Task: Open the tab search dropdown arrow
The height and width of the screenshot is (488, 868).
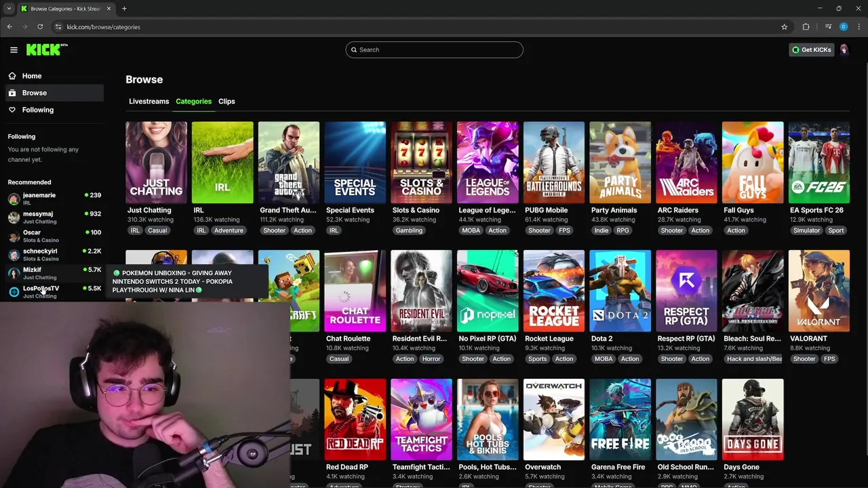Action: (9, 9)
